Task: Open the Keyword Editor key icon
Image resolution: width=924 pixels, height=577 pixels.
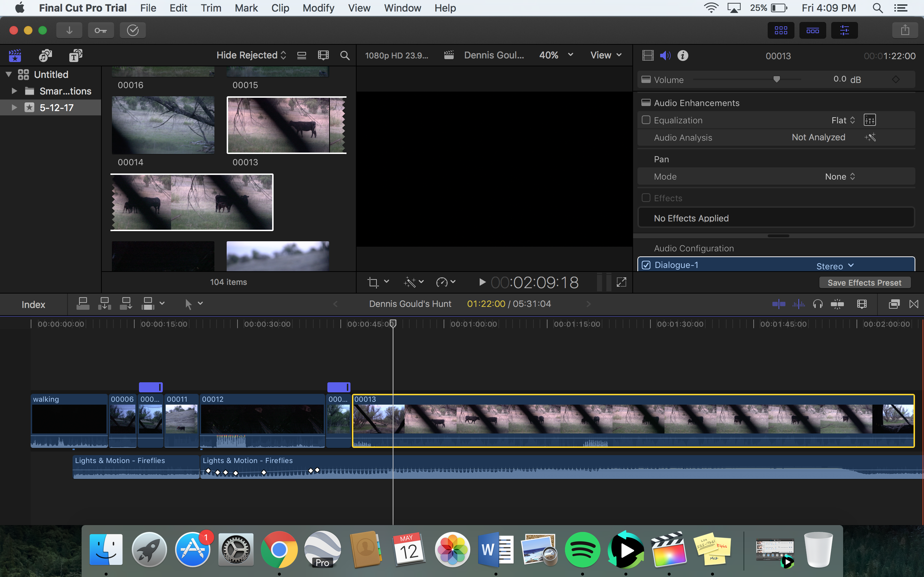Action: (x=101, y=30)
